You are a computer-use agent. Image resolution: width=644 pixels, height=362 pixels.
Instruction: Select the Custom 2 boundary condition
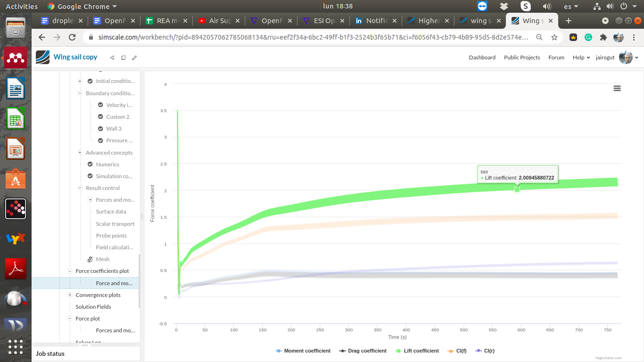point(118,117)
